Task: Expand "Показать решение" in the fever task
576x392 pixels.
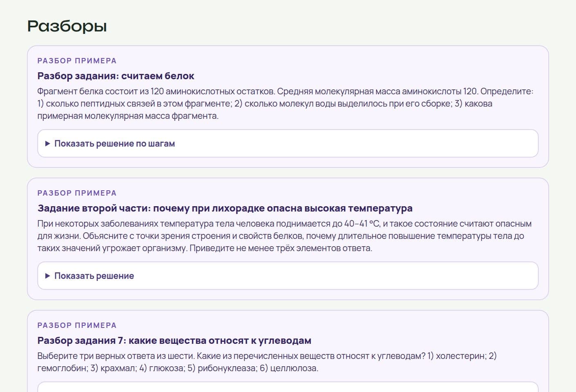Action: (288, 276)
